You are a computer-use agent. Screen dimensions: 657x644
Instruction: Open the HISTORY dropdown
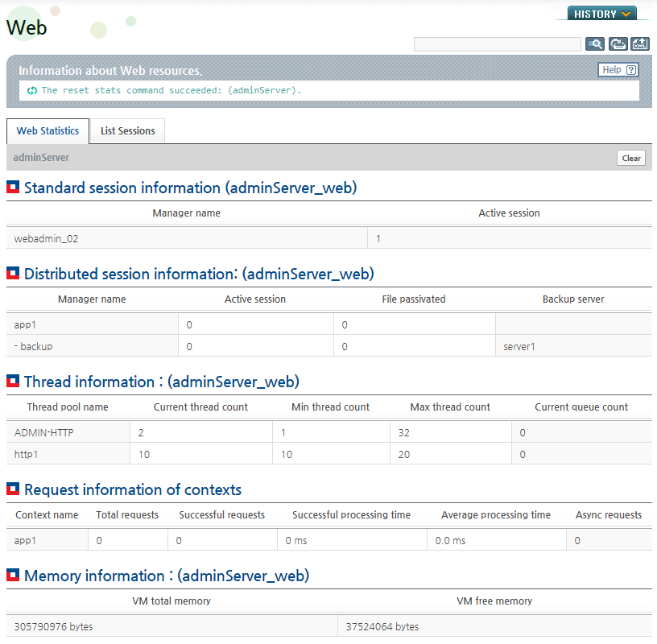602,14
